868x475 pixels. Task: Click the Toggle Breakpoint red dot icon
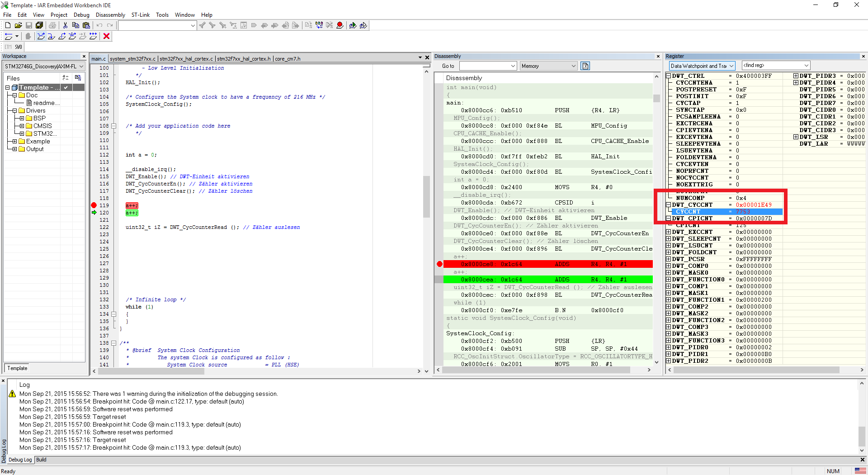tap(340, 25)
